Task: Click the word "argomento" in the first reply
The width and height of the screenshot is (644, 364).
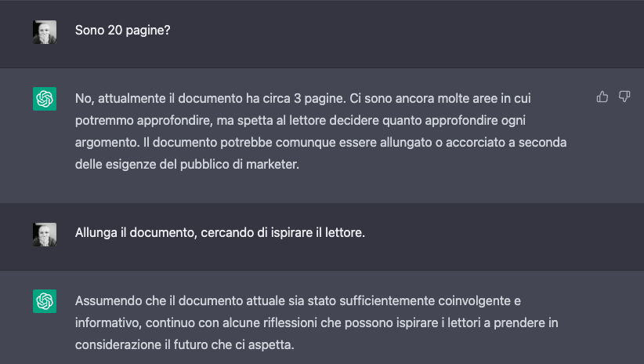Action: click(x=107, y=142)
